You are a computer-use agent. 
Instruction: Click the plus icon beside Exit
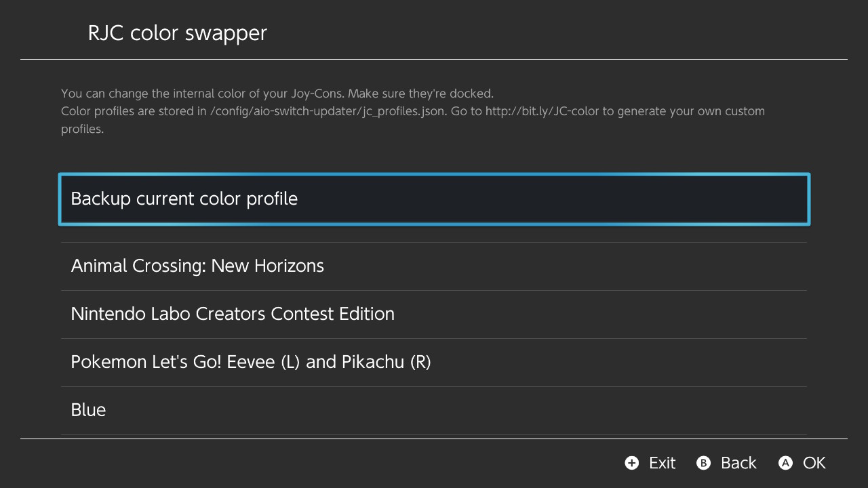(632, 463)
